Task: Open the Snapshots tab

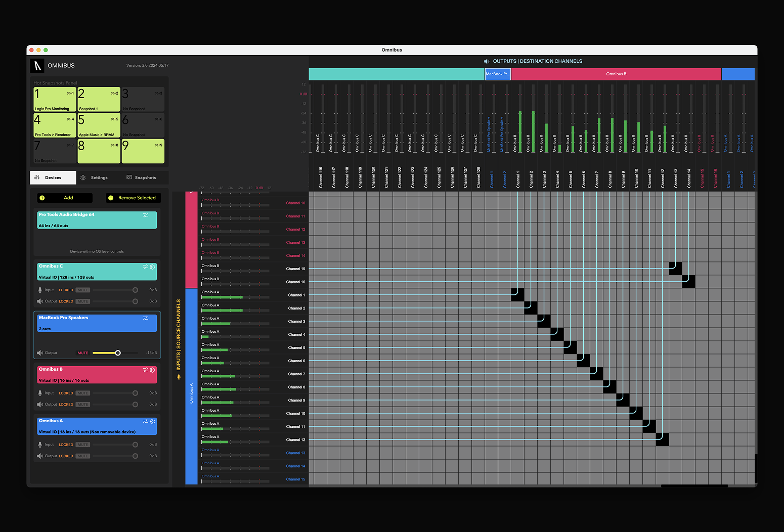Action: pos(141,178)
